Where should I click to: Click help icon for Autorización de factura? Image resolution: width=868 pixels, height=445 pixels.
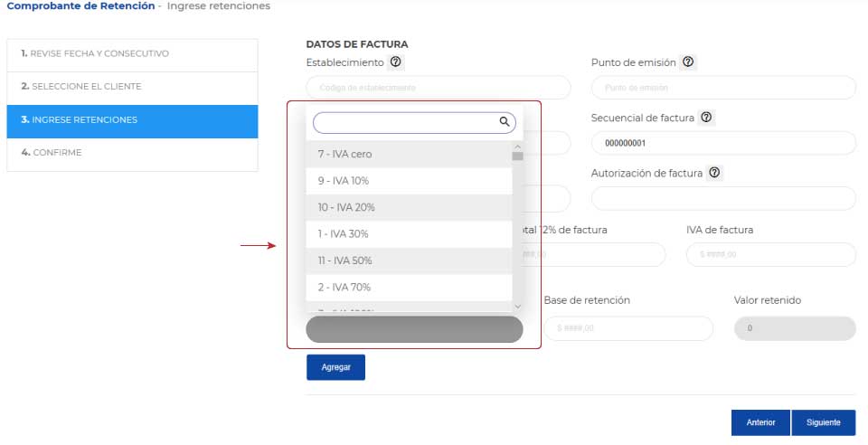click(x=714, y=173)
